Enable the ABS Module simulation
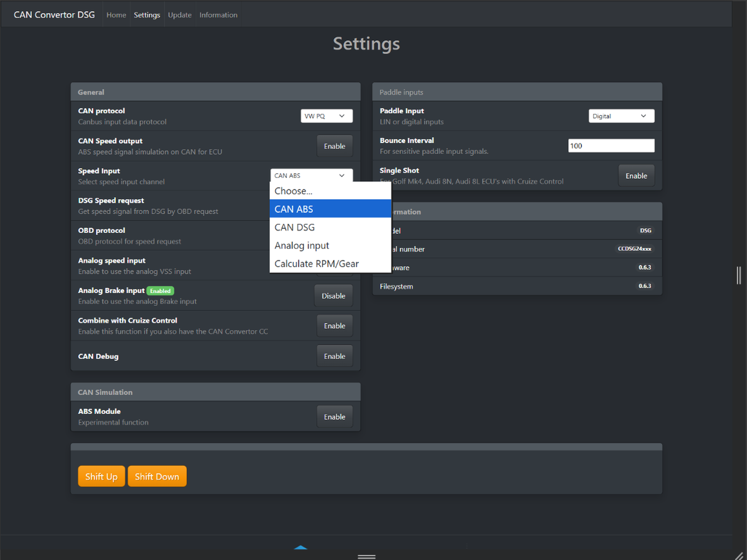The height and width of the screenshot is (560, 747). [x=334, y=417]
